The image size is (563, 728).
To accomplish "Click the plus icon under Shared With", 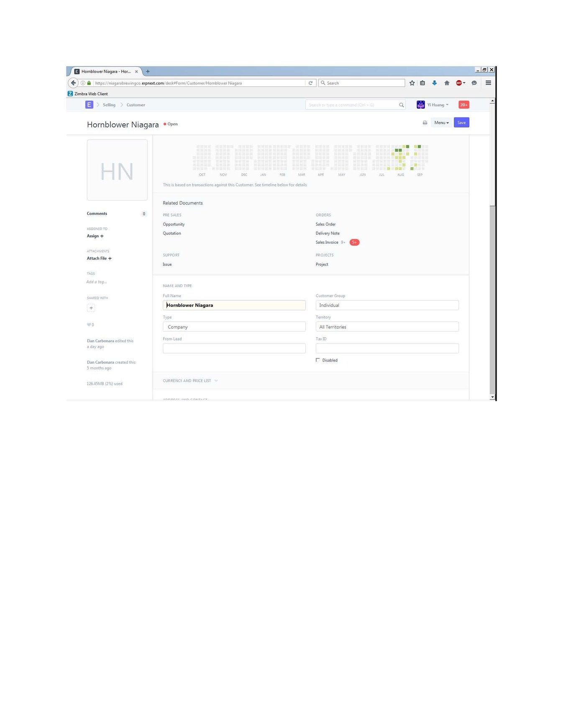I will tap(91, 308).
